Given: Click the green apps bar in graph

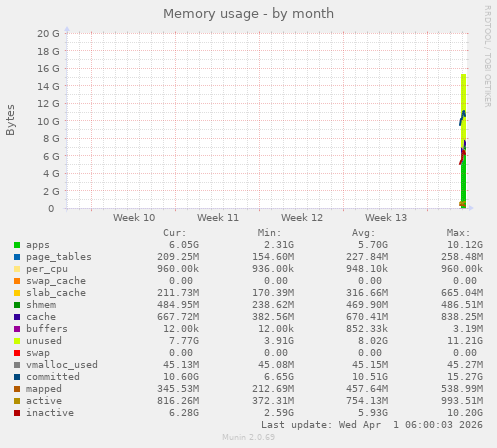Looking at the screenshot, I should (464, 182).
